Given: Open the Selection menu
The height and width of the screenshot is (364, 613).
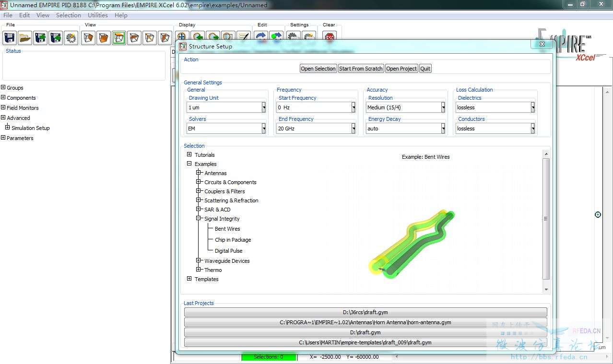Looking at the screenshot, I should [68, 15].
